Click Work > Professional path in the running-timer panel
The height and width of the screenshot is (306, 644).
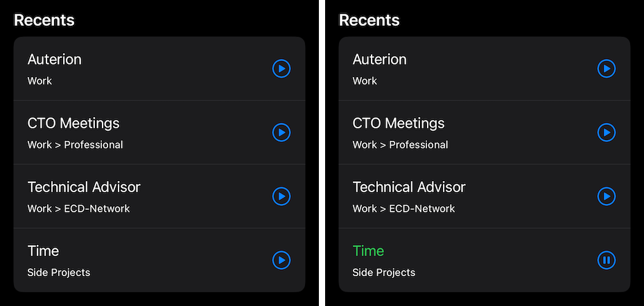[401, 145]
